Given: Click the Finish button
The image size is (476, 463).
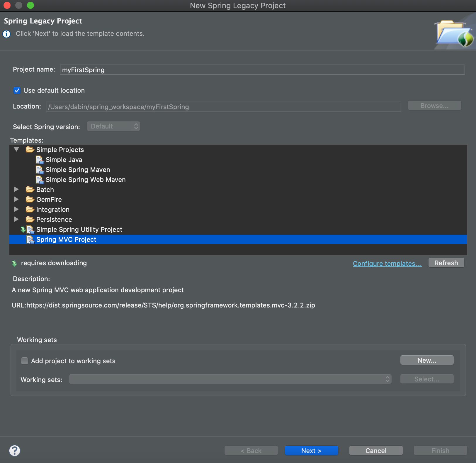Looking at the screenshot, I should click(440, 451).
